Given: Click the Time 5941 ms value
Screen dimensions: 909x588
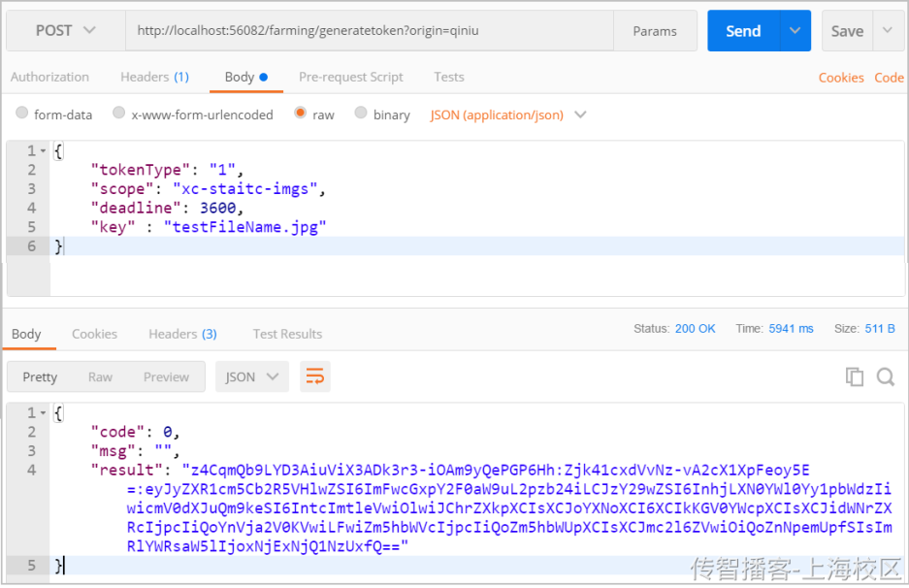Looking at the screenshot, I should [791, 329].
